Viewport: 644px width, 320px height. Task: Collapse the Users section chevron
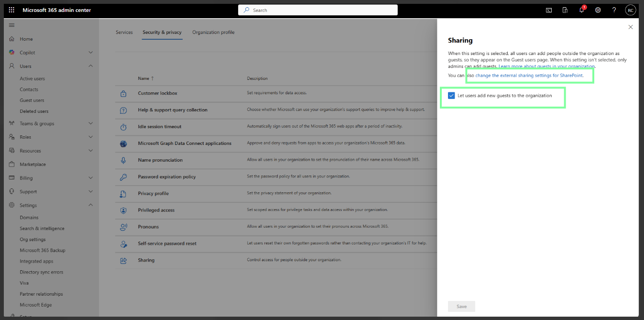(x=91, y=66)
